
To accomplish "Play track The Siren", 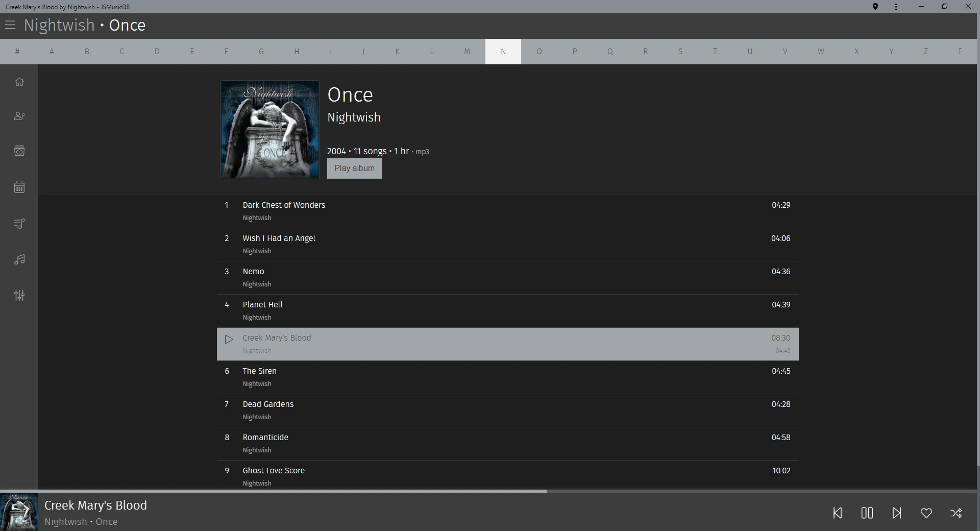I will tap(508, 377).
